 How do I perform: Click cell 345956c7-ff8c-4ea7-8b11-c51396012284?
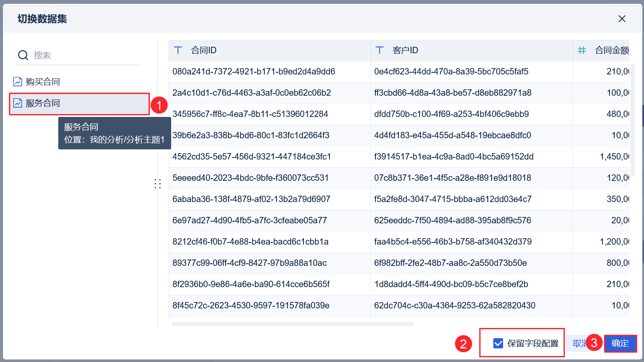[x=269, y=114]
